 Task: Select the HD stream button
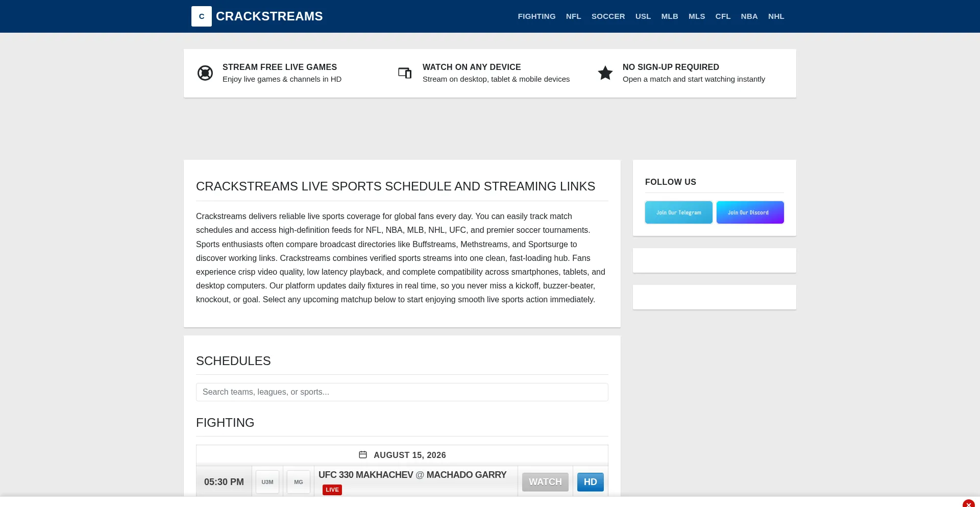(x=591, y=482)
